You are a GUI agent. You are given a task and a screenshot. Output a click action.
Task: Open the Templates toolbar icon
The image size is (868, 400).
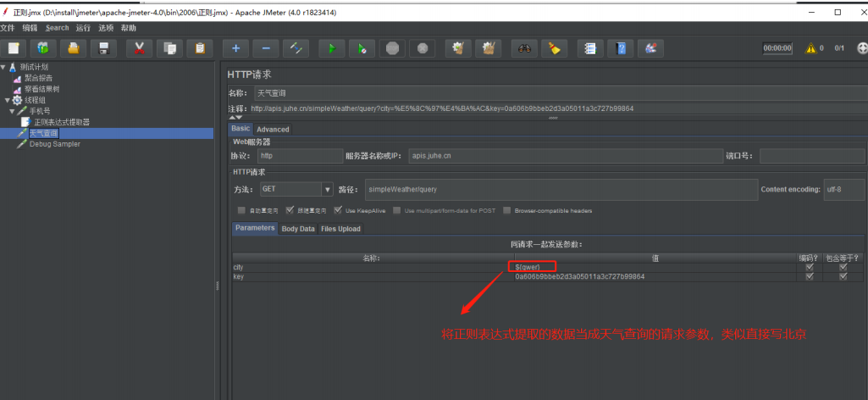click(x=43, y=49)
